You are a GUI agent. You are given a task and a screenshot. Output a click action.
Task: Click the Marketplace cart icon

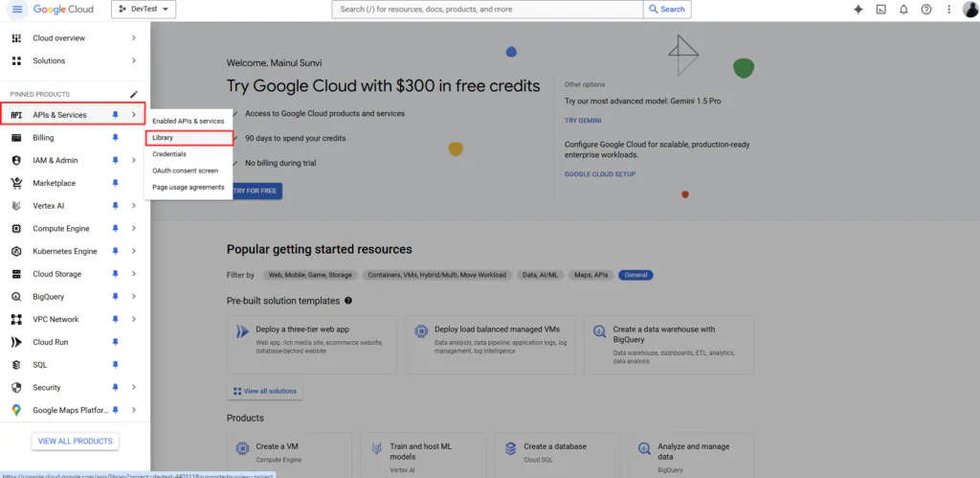coord(17,183)
